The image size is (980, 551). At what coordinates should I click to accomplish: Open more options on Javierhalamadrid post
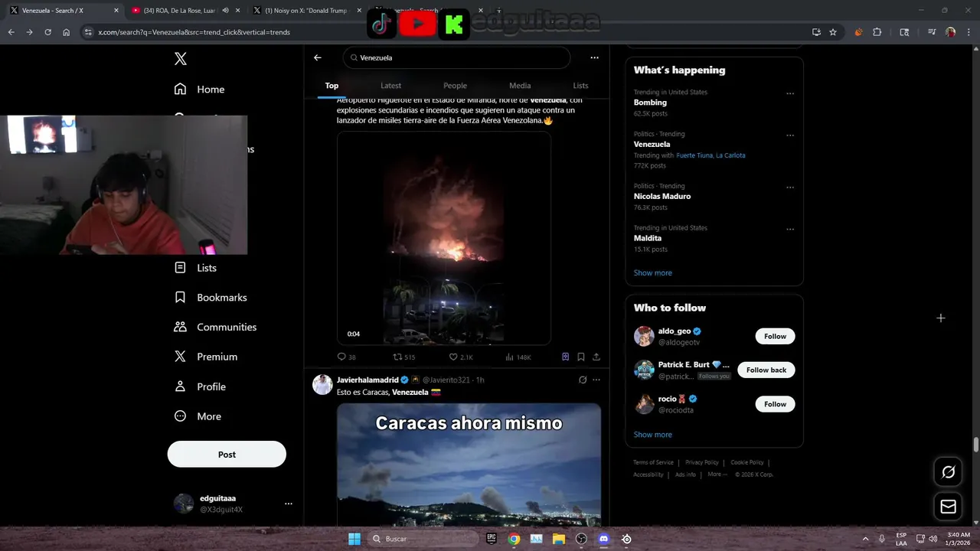point(596,380)
